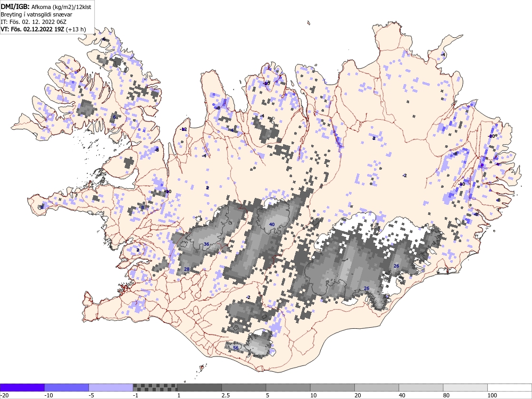Click the light lavender -5 to -1 legend swatch
The image size is (532, 399).
pyautogui.click(x=111, y=387)
